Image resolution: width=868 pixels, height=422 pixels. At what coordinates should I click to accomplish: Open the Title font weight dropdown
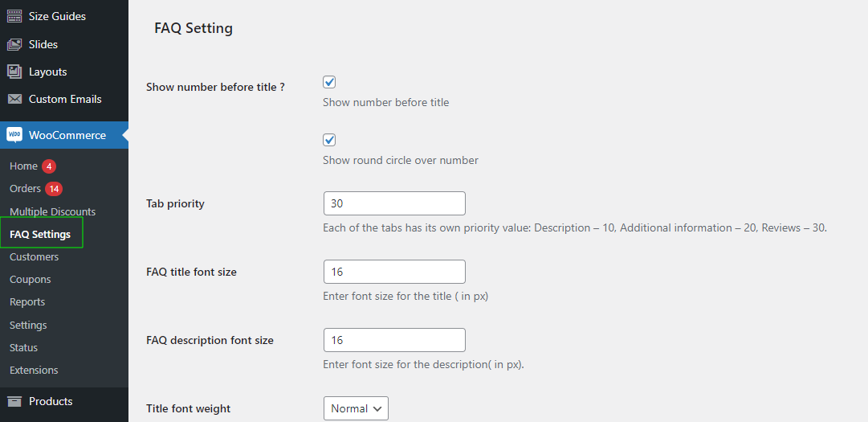[356, 408]
